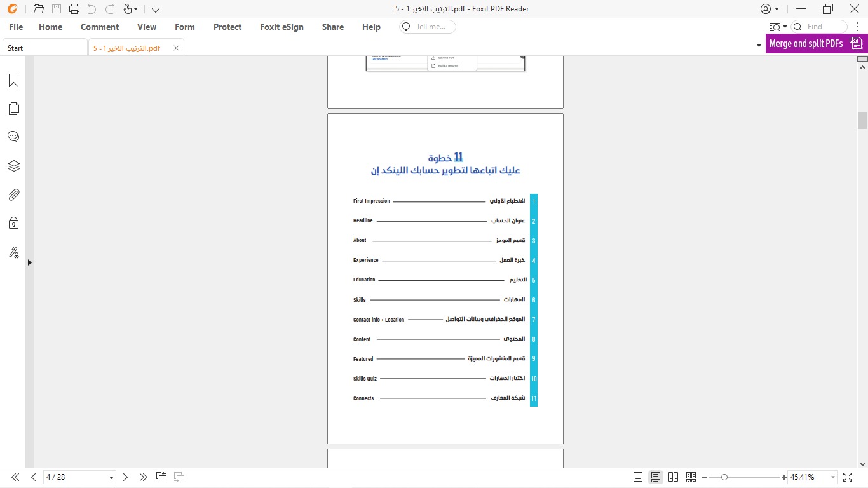Click the next view icon
Viewport: 868px width, 488px height.
(x=179, y=477)
